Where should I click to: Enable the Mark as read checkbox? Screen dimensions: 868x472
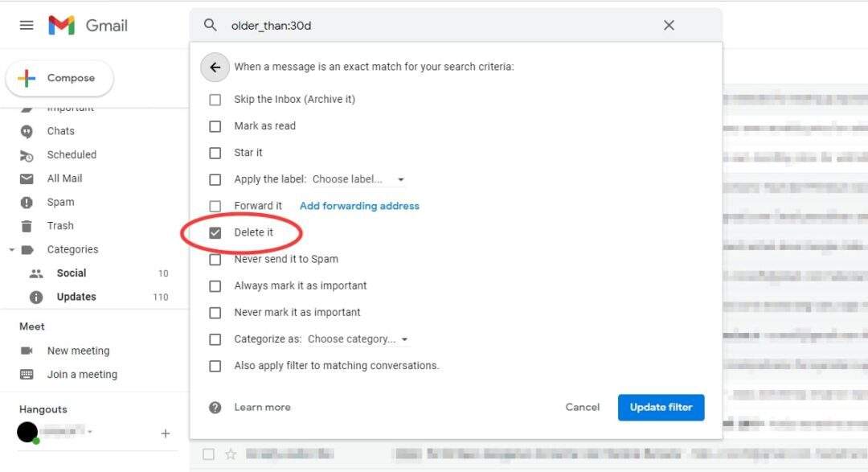215,125
